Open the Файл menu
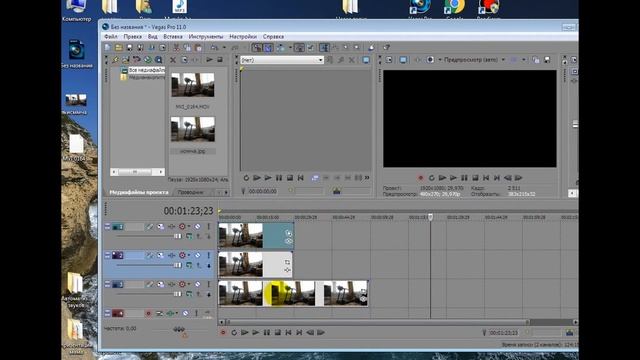The image size is (640, 360). (111, 36)
